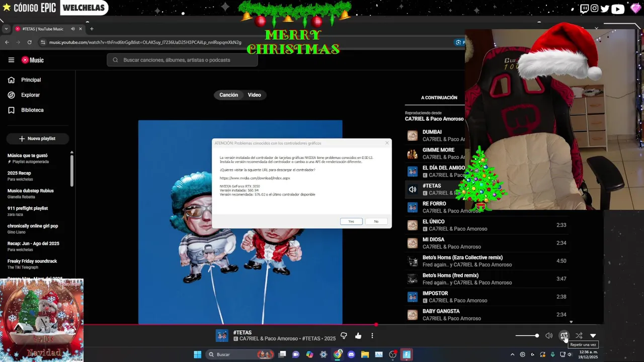644x362 pixels.
Task: Open the YouTube Music hamburger menu
Action: coord(11,60)
